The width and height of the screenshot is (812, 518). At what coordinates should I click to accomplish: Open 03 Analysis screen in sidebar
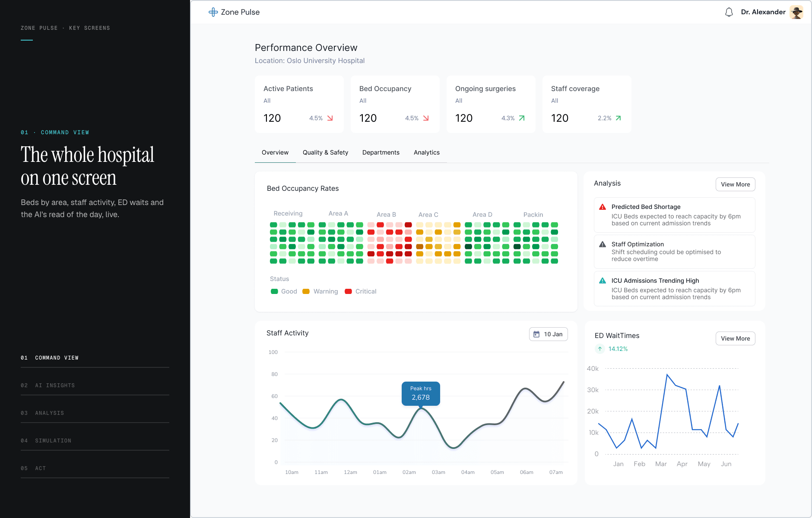95,413
